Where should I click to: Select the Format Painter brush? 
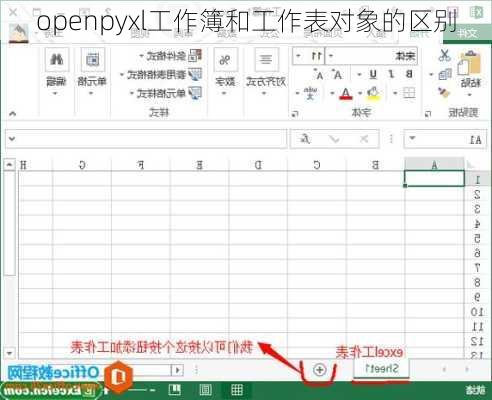(x=444, y=92)
